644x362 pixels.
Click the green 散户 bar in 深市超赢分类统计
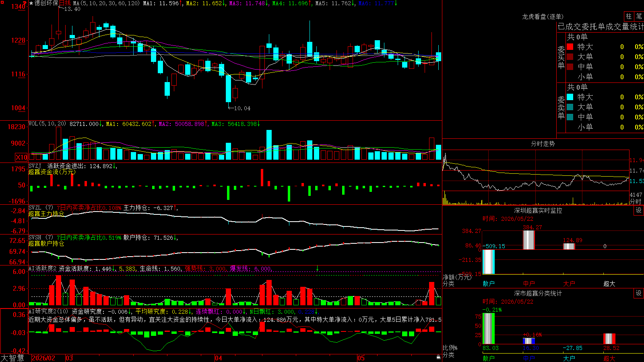point(489,329)
